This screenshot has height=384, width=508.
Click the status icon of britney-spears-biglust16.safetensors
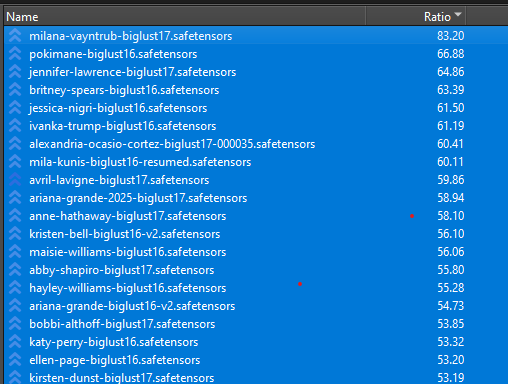point(15,90)
